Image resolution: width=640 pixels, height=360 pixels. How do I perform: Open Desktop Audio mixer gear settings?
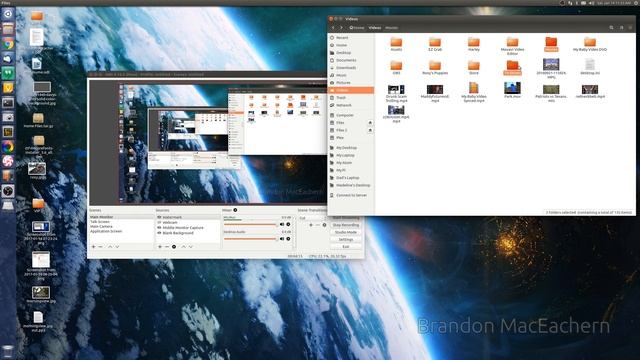coord(288,238)
